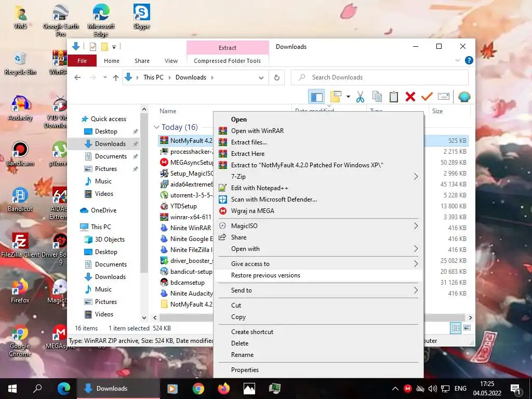Expand the MagicISO submenu
The width and height of the screenshot is (532, 399).
click(x=318, y=225)
